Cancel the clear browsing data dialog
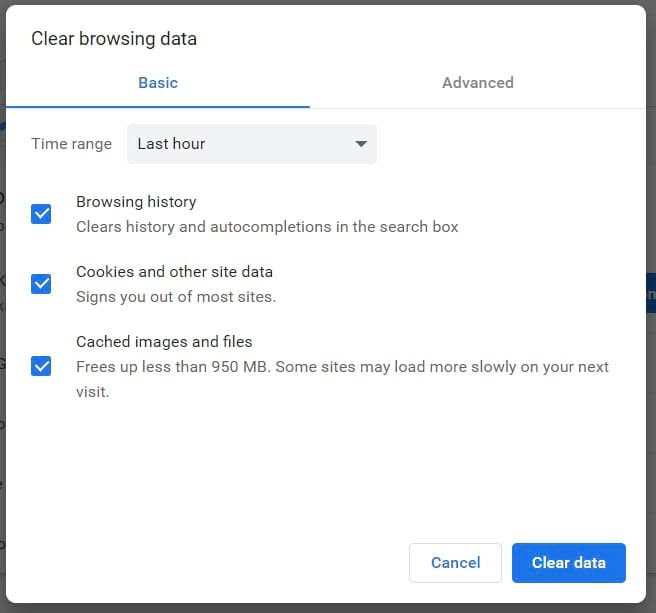656x613 pixels. coord(455,563)
